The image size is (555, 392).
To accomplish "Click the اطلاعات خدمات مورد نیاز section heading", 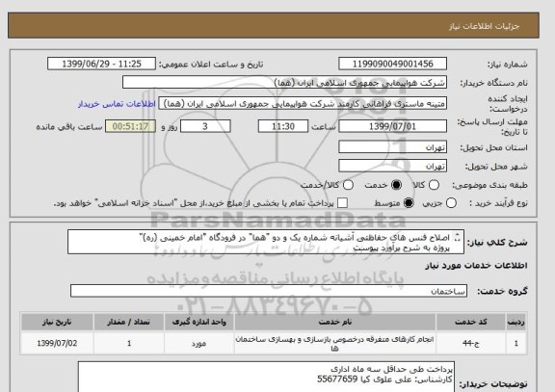I will click(476, 265).
